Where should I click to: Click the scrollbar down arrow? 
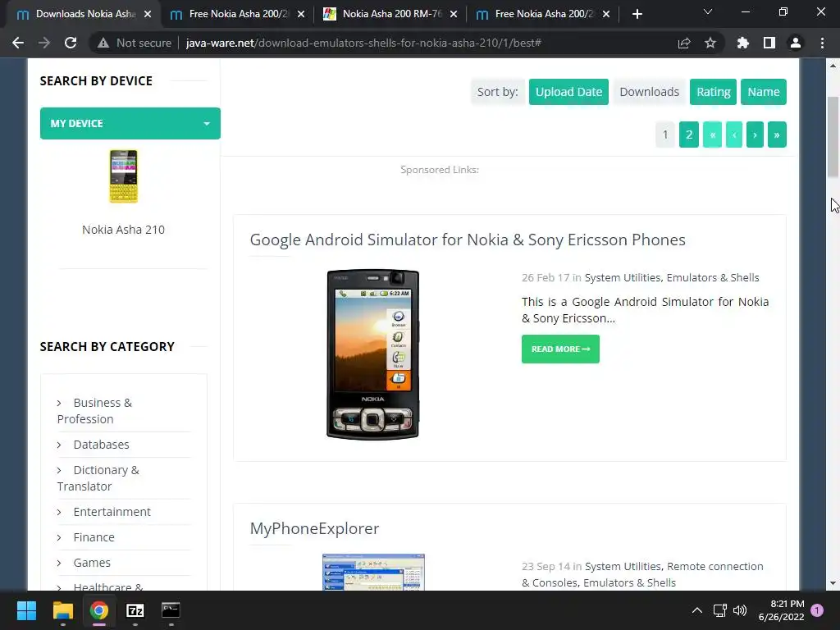833,583
